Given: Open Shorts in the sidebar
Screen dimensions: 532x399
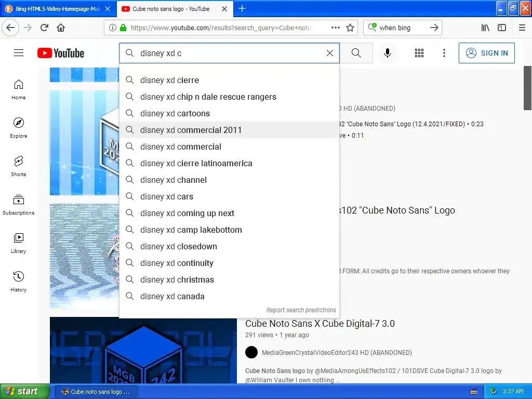Looking at the screenshot, I should click(x=19, y=166).
